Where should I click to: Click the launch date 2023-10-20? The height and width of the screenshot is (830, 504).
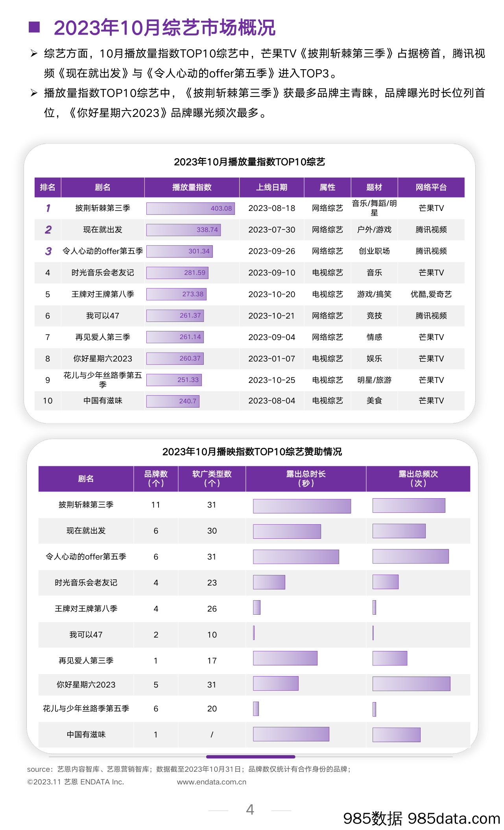coord(271,294)
